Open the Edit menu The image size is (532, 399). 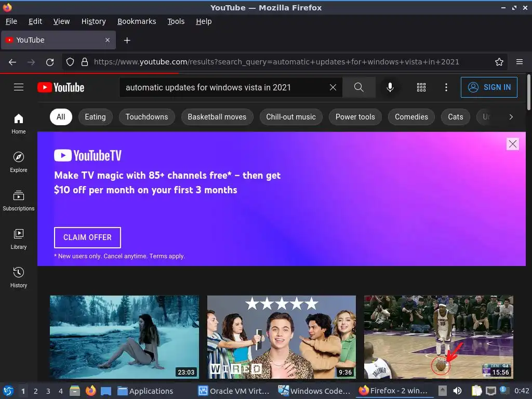pos(35,21)
